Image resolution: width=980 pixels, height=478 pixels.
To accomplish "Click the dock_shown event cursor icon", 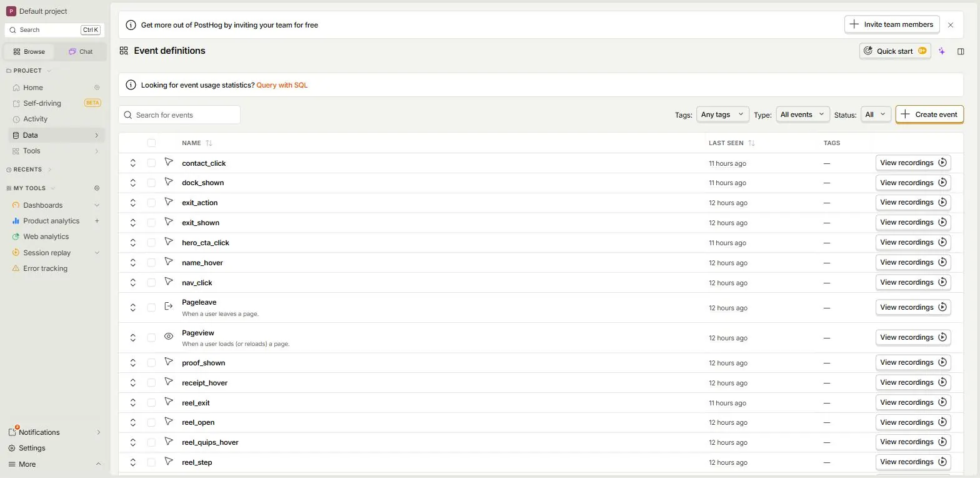I will (169, 182).
